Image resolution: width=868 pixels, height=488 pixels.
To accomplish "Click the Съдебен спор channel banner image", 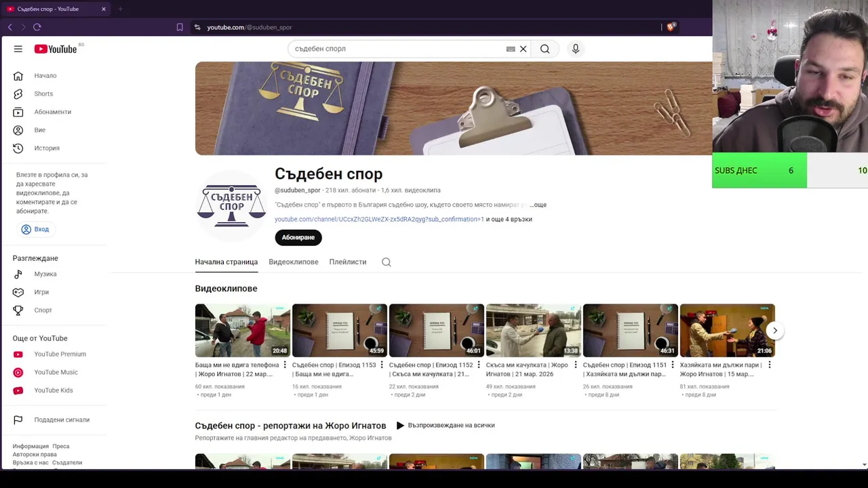I will pos(454,108).
